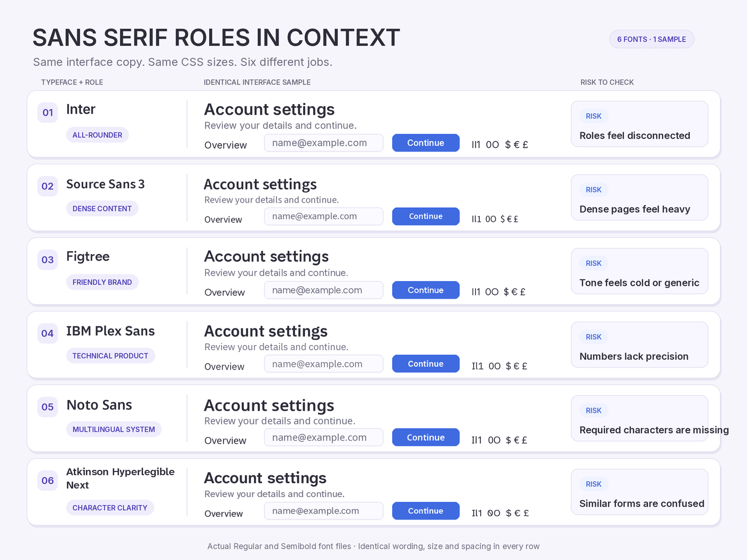Focus the email field in IBM Plex Sans row
This screenshot has height=560, width=747.
324,364
